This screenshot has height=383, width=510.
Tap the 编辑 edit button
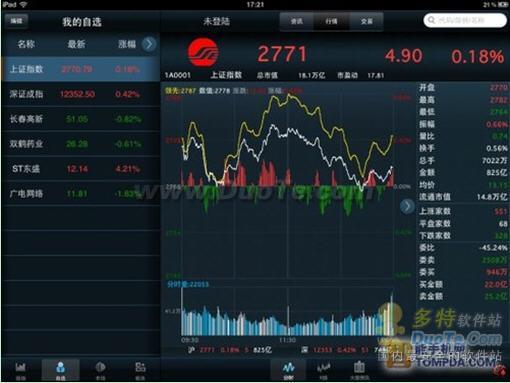point(16,21)
